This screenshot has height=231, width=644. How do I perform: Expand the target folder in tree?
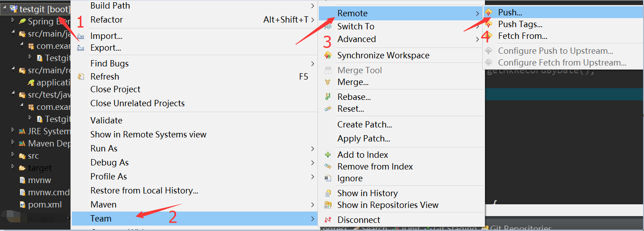(13, 168)
